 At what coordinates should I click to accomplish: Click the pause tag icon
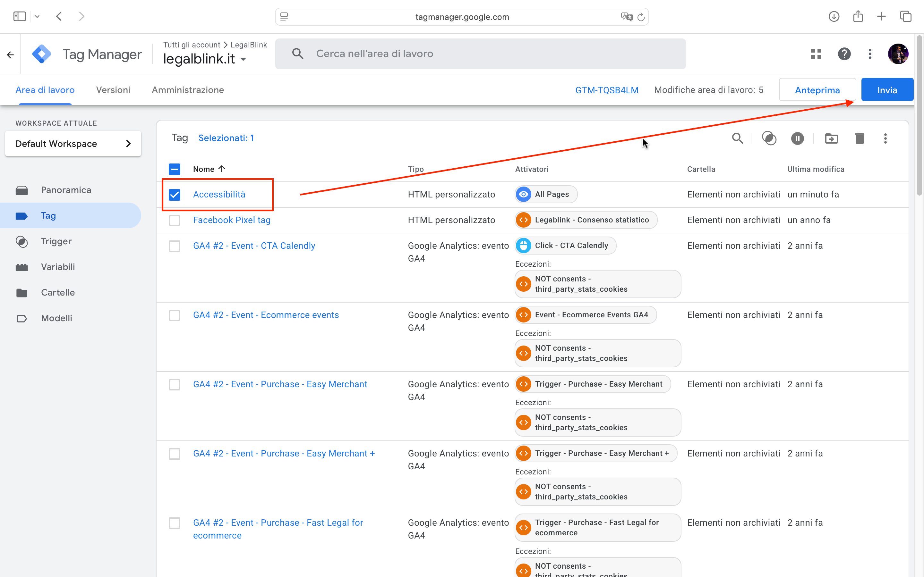click(x=797, y=138)
